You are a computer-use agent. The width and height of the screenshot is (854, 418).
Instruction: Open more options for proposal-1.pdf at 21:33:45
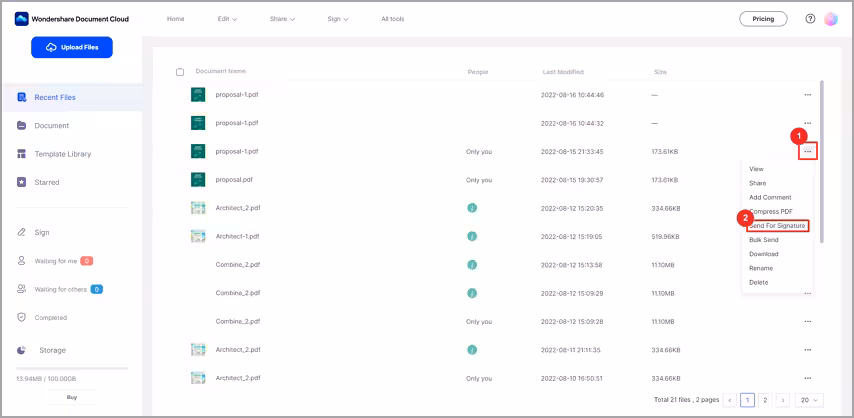pyautogui.click(x=808, y=151)
